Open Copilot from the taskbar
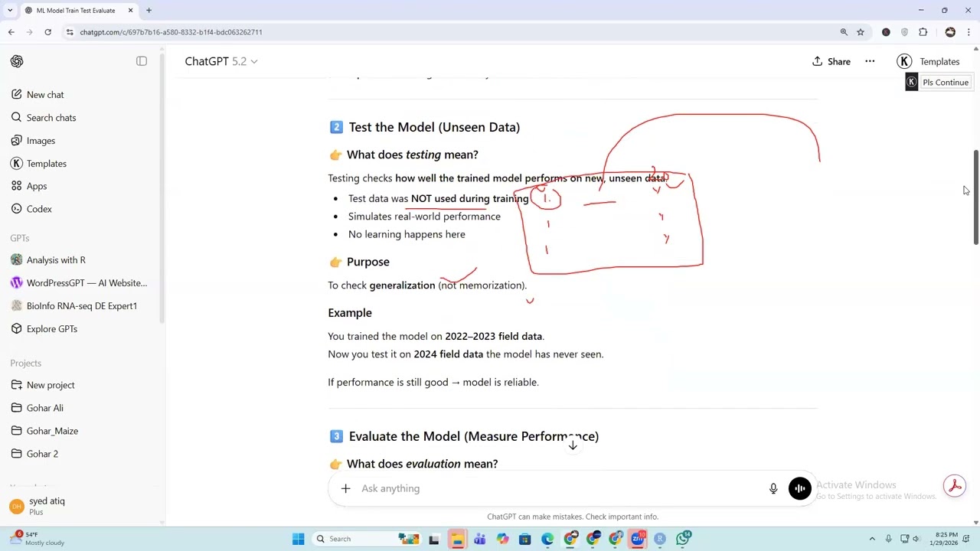The image size is (980, 551). (x=502, y=539)
